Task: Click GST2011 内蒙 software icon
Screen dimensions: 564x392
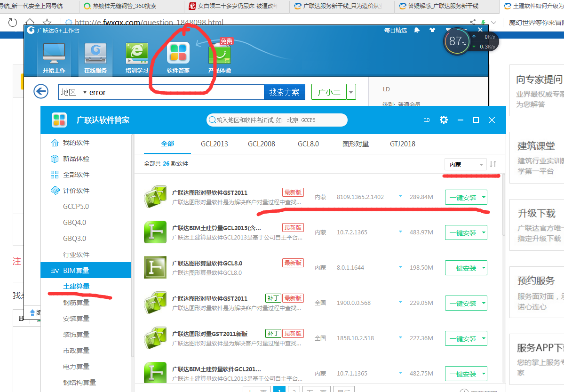Action: tap(155, 197)
